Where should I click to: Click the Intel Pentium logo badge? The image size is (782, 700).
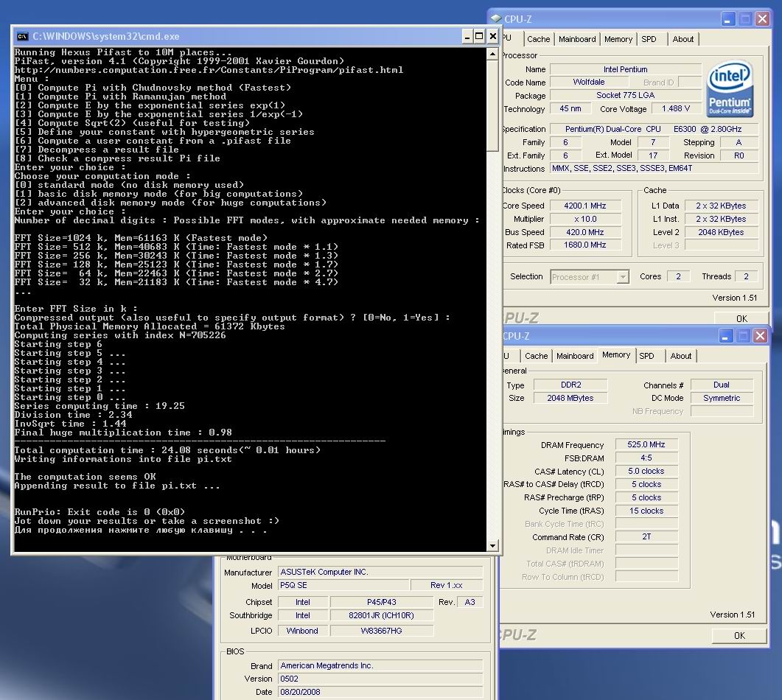click(729, 89)
